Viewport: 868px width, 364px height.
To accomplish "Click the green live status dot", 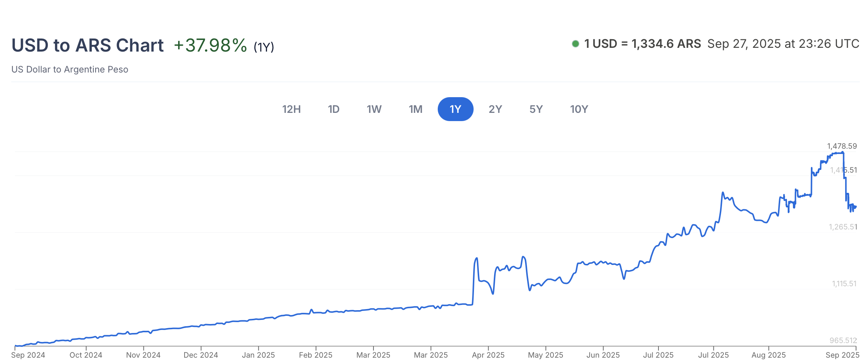I will (x=576, y=44).
